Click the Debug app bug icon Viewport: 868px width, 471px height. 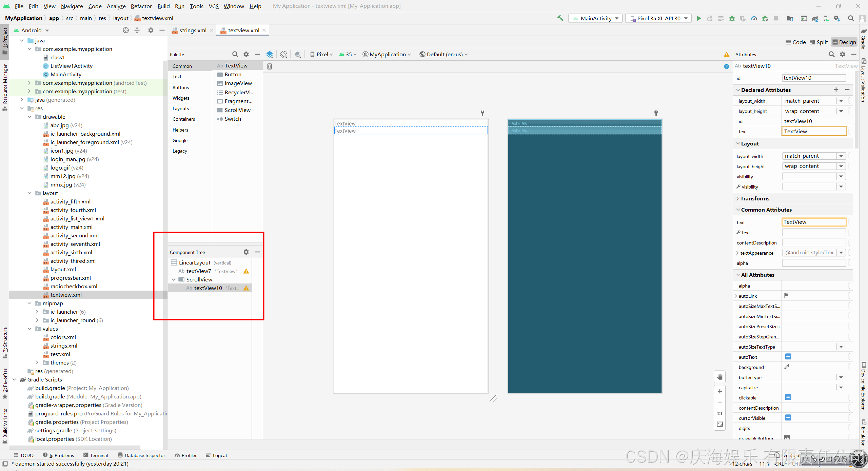tap(732, 18)
